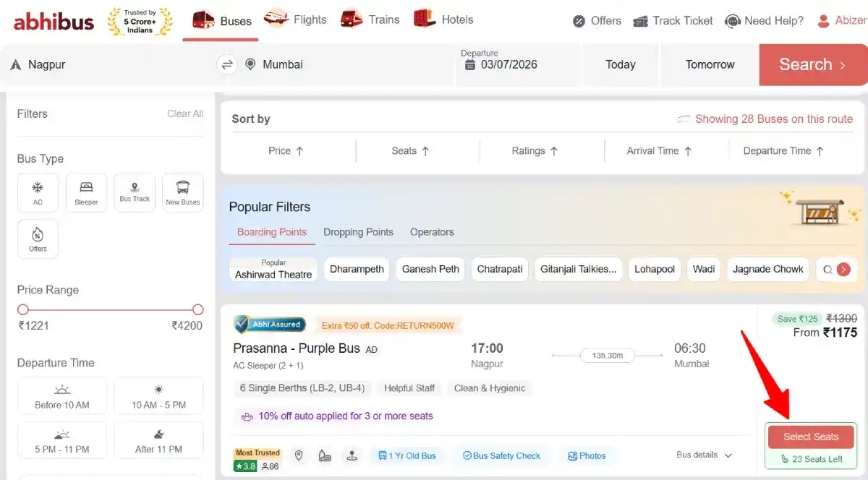Open Bus Safety Check info
868x480 pixels.
pyautogui.click(x=502, y=455)
